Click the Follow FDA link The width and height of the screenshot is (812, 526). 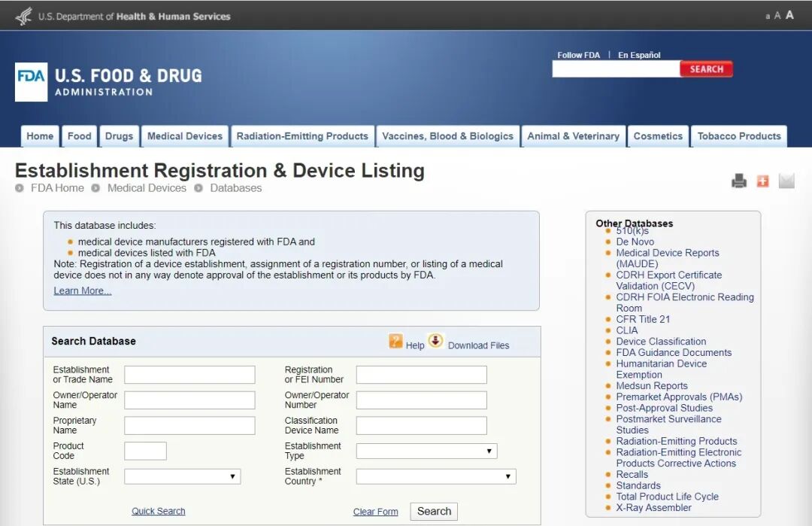tap(578, 55)
